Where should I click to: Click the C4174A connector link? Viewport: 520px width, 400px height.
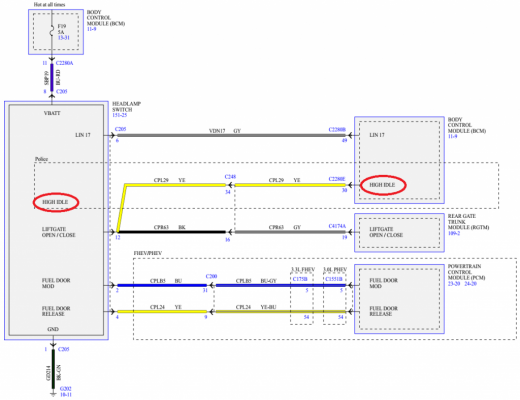[337, 226]
